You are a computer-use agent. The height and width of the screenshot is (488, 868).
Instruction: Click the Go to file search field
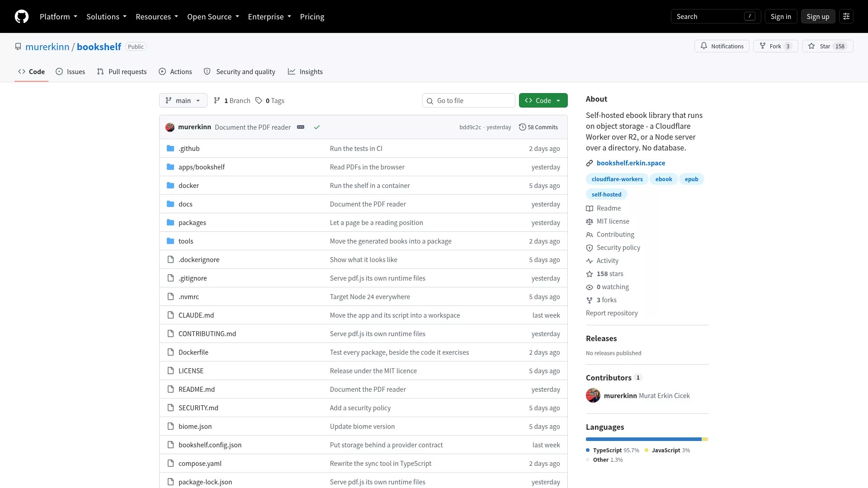pyautogui.click(x=469, y=100)
